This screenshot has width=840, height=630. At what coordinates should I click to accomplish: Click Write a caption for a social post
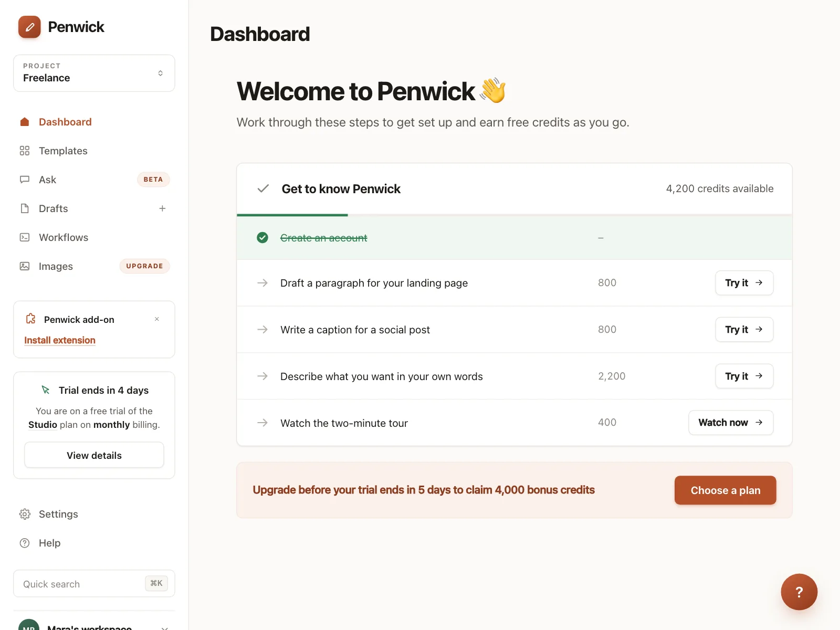pos(355,330)
